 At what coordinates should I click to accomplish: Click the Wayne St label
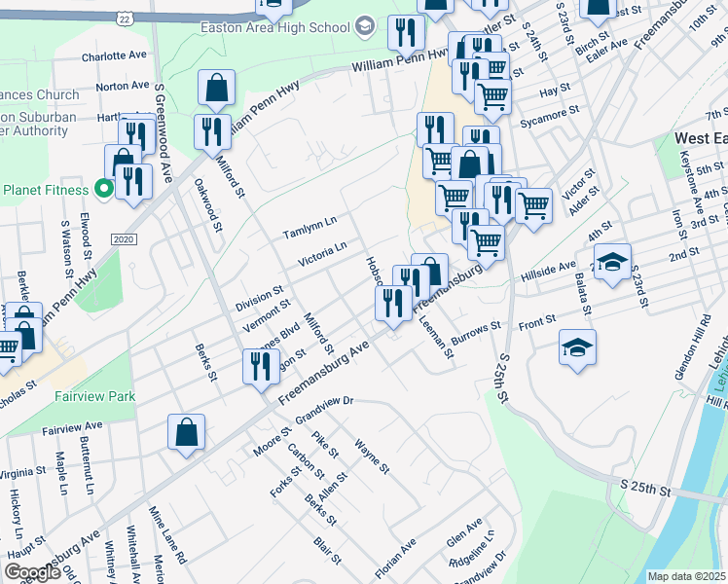(x=372, y=456)
